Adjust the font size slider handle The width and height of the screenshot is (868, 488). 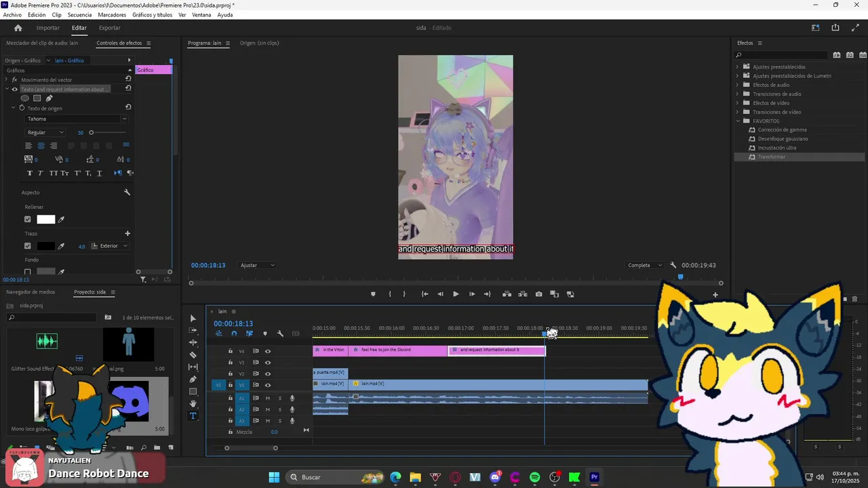click(x=91, y=132)
